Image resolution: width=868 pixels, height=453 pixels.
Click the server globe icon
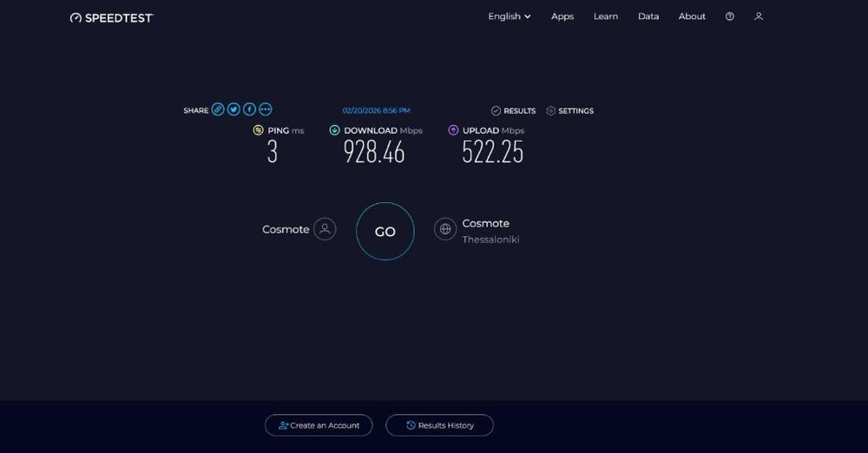click(445, 229)
